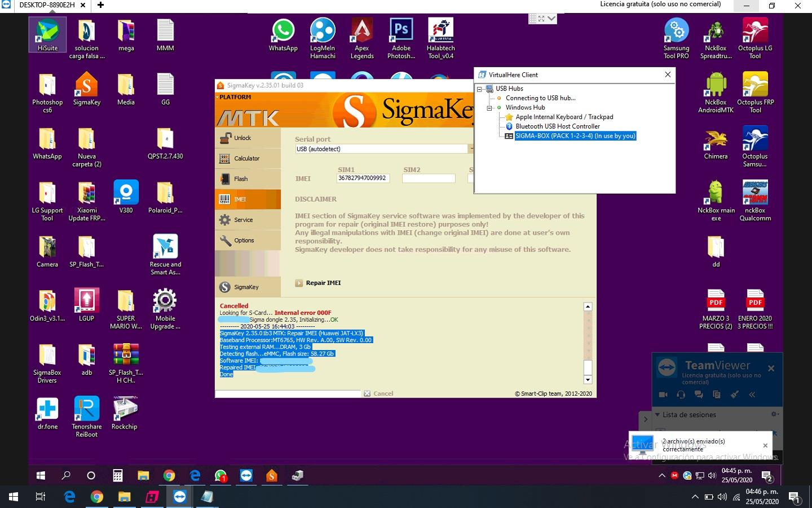Click the SIM1 IMEI input field
This screenshot has height=508, width=812.
(x=363, y=178)
